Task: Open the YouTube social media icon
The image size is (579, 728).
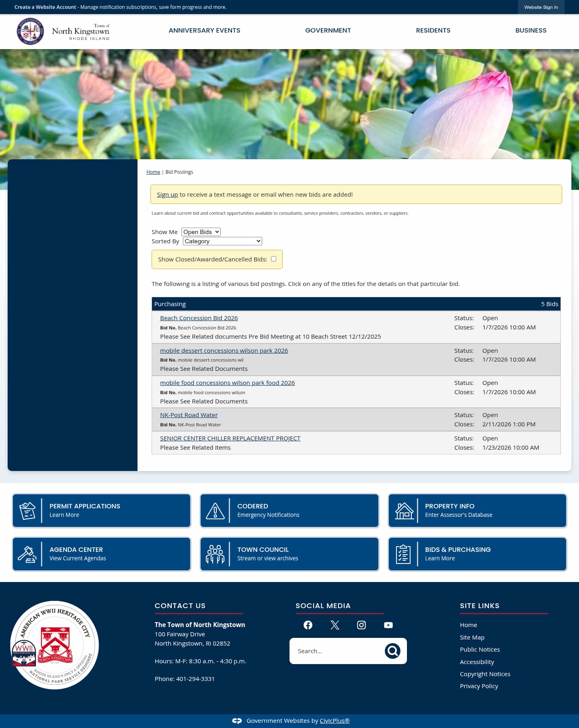Action: coord(388,625)
